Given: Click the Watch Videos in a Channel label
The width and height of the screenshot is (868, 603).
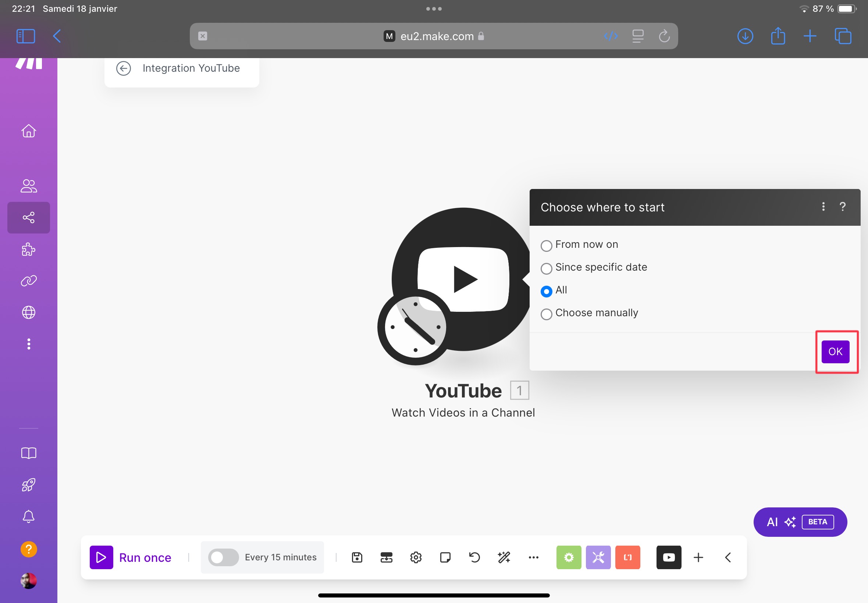Looking at the screenshot, I should click(x=463, y=413).
